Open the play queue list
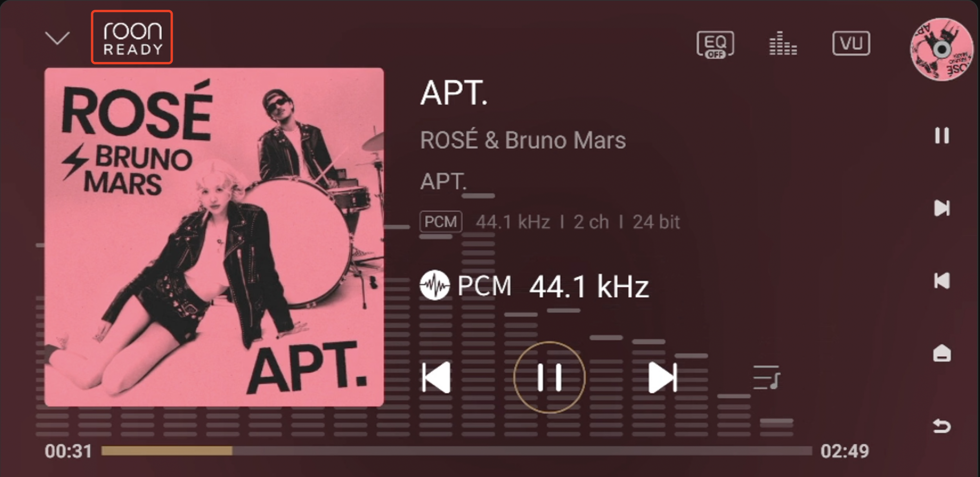 767,377
